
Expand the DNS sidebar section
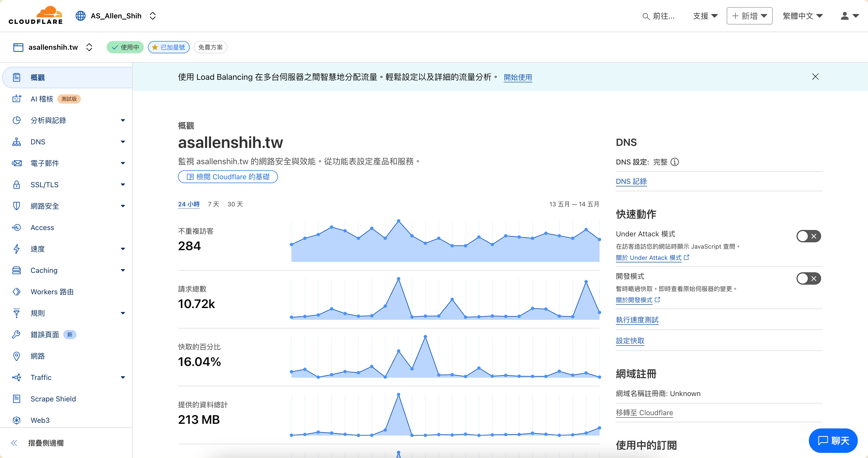coord(123,142)
